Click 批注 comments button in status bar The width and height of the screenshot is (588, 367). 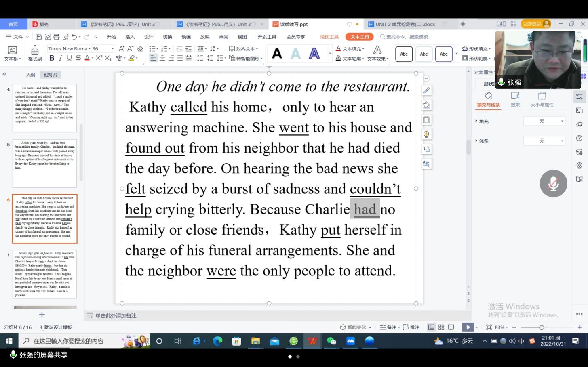click(411, 327)
